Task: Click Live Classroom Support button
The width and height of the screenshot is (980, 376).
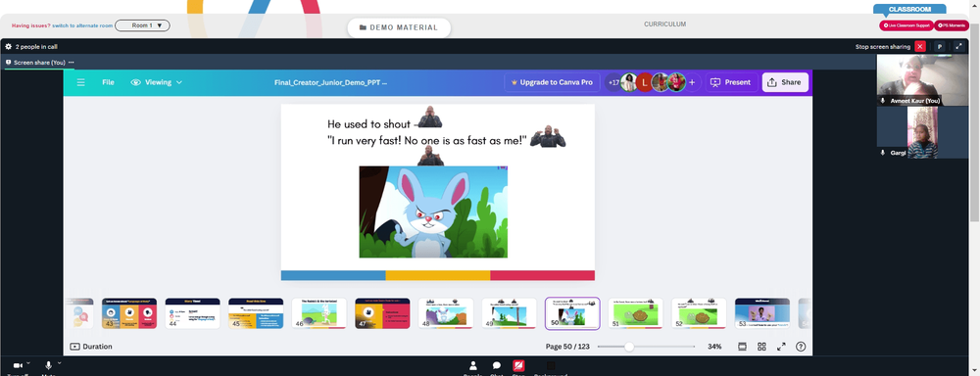Action: (x=906, y=25)
